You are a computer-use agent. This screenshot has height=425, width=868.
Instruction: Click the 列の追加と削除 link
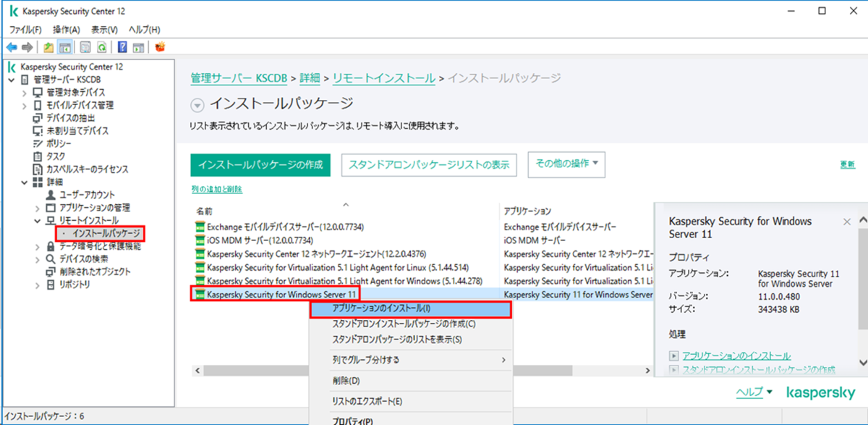point(216,190)
